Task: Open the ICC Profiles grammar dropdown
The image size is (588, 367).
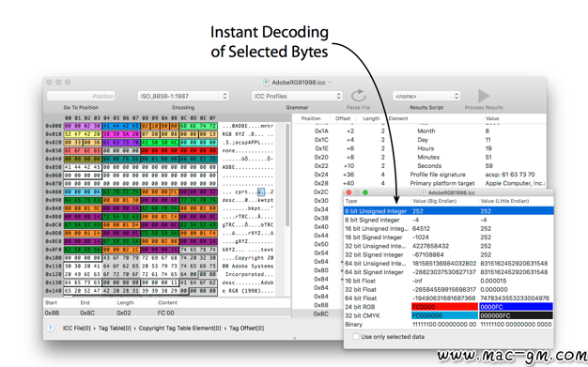Action: 297,96
